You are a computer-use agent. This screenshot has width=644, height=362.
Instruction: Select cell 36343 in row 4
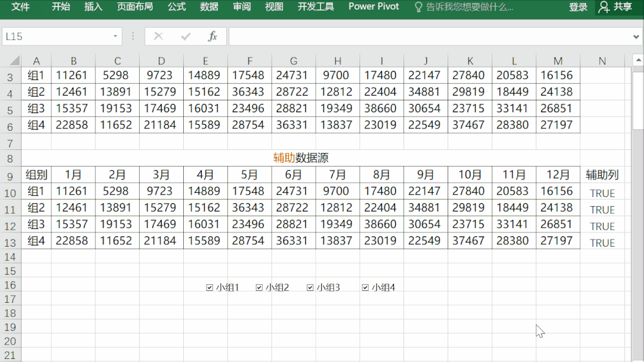249,91
